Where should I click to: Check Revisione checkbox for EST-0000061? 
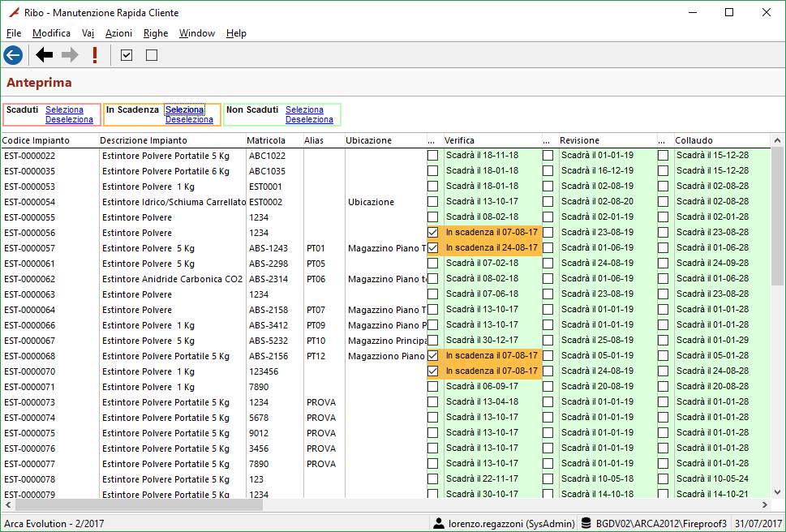pos(548,264)
